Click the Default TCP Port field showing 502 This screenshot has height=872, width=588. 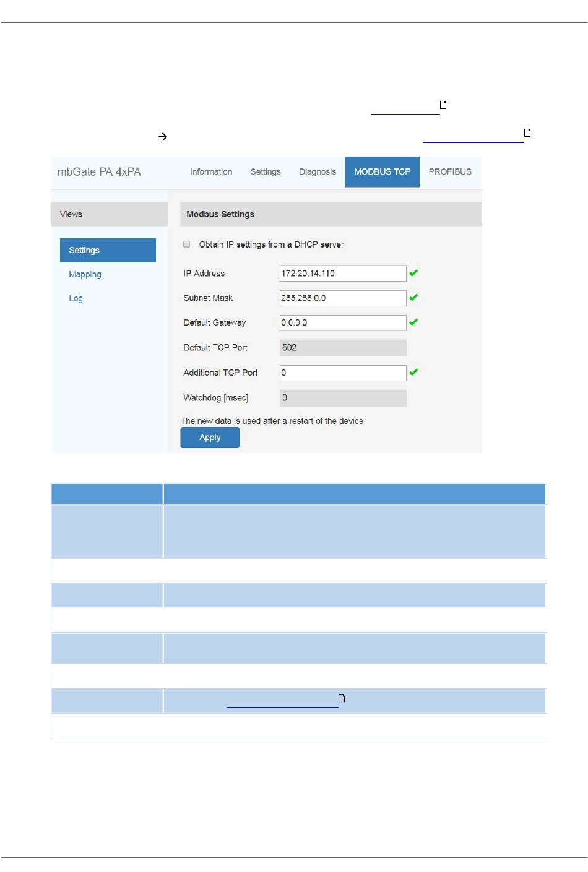(343, 348)
